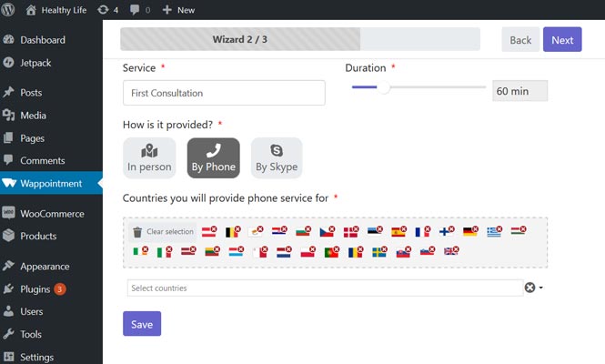Open the Wappointment menu item
The image size is (605, 364).
click(x=51, y=183)
